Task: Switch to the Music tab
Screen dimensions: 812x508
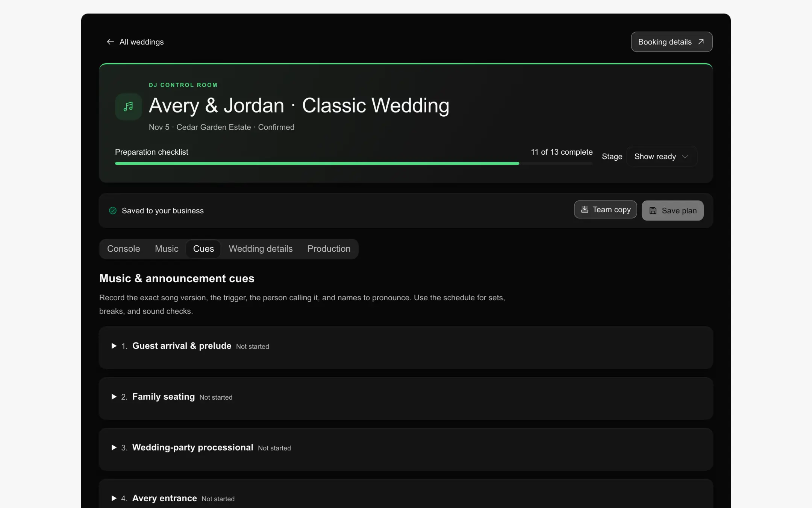Action: 167,249
